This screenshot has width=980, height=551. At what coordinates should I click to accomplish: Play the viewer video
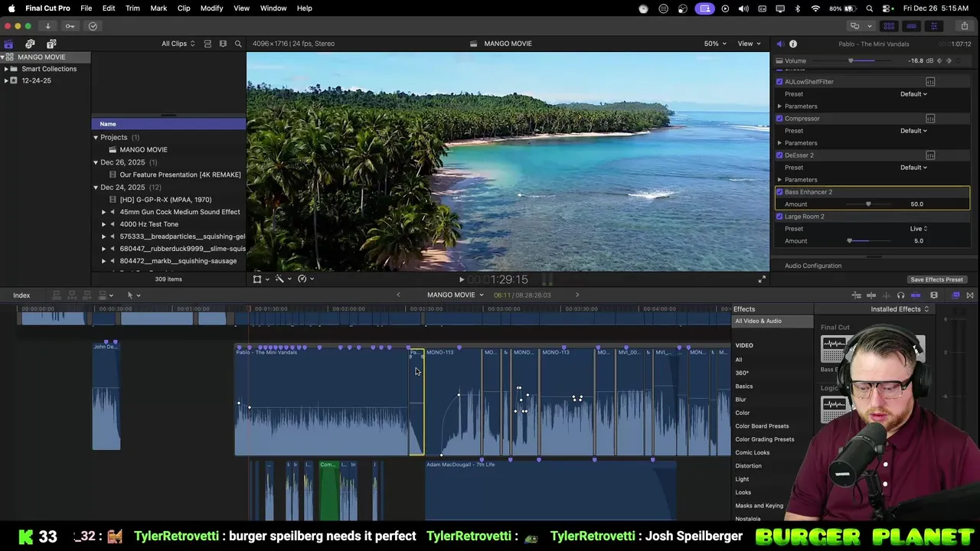[x=461, y=280]
